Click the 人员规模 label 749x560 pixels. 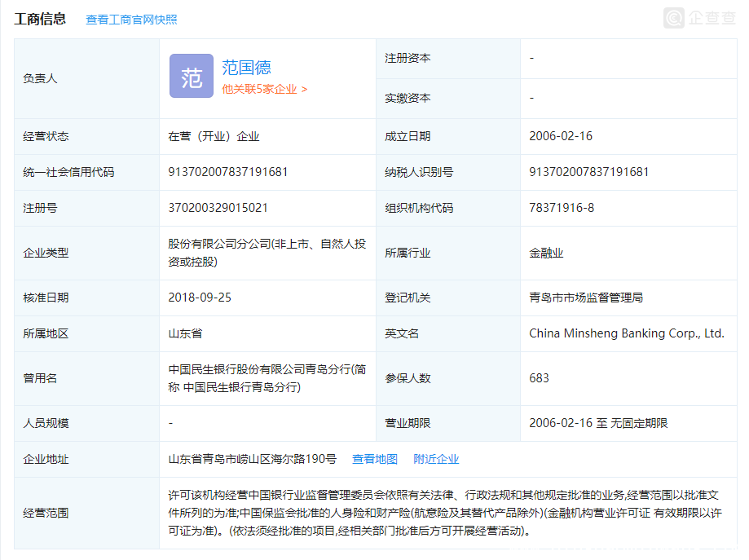tap(46, 423)
